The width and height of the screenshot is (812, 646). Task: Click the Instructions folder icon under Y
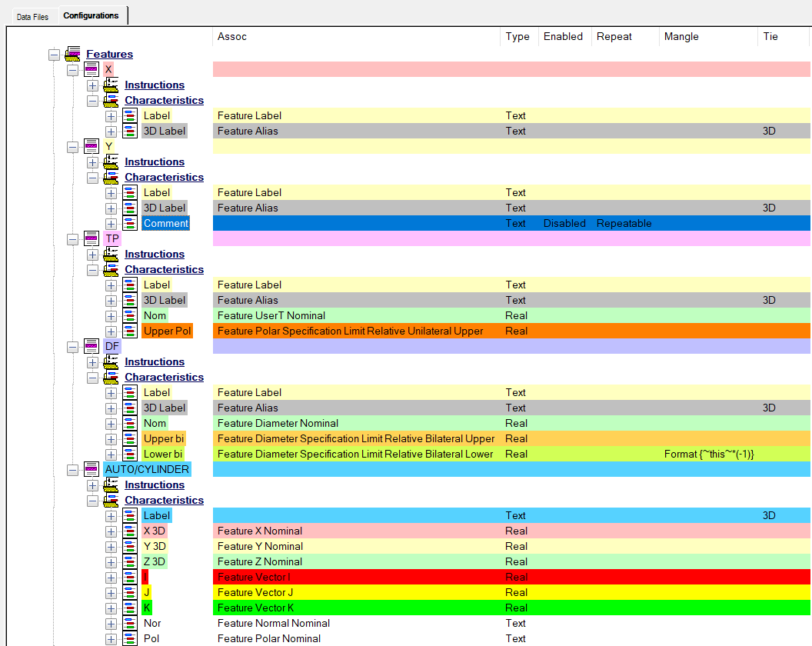(x=111, y=161)
